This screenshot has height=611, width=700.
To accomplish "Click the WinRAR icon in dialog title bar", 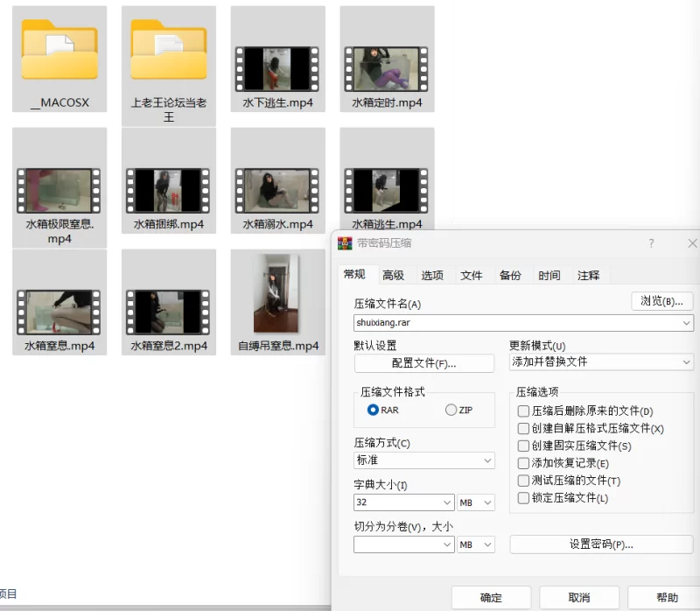I will tap(345, 243).
